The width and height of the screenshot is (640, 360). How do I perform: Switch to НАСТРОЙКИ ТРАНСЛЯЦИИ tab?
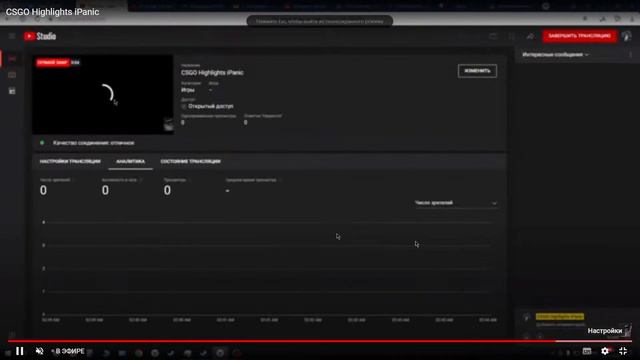tap(70, 162)
